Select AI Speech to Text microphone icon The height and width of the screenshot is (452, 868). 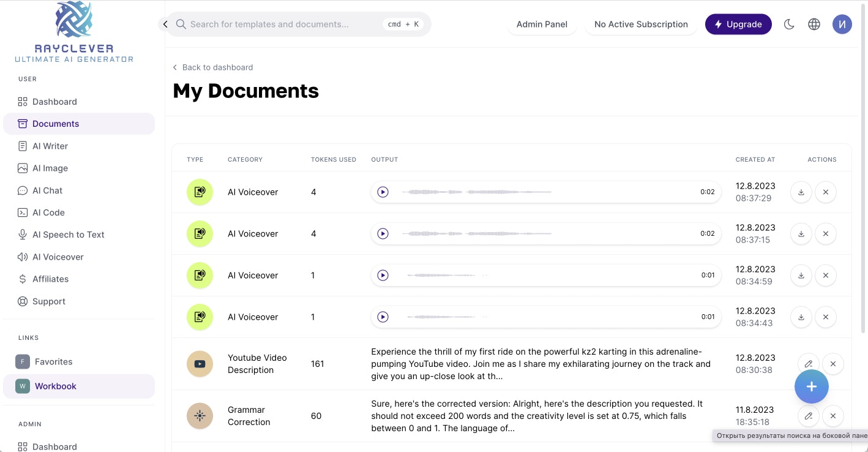(23, 235)
